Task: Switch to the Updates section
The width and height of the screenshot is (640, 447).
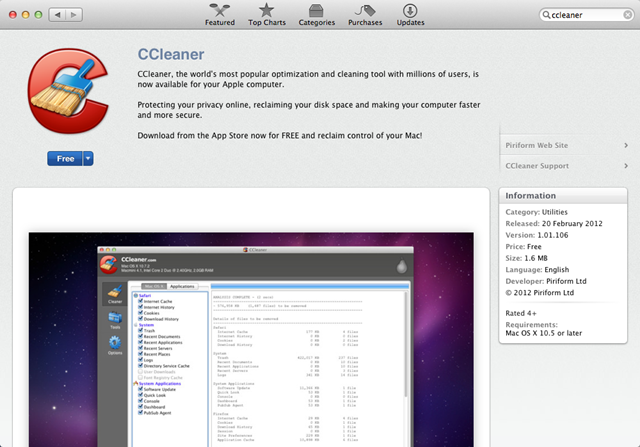Action: tap(410, 14)
